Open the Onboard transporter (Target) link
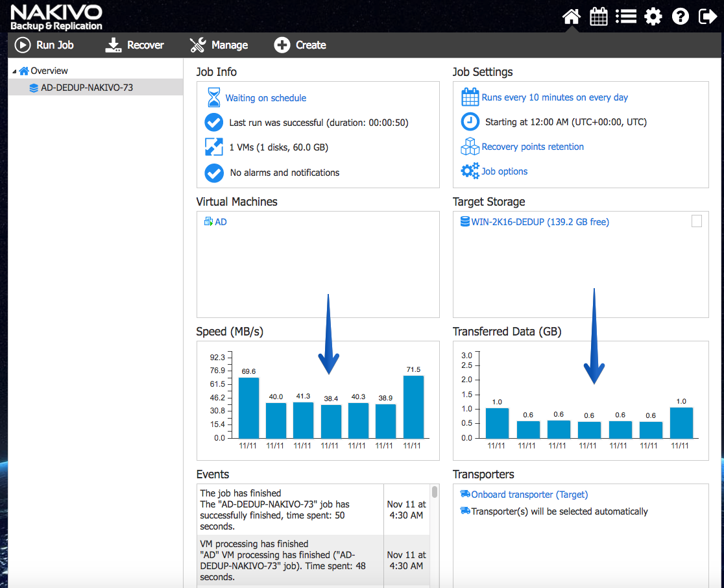The width and height of the screenshot is (724, 588). 529,495
